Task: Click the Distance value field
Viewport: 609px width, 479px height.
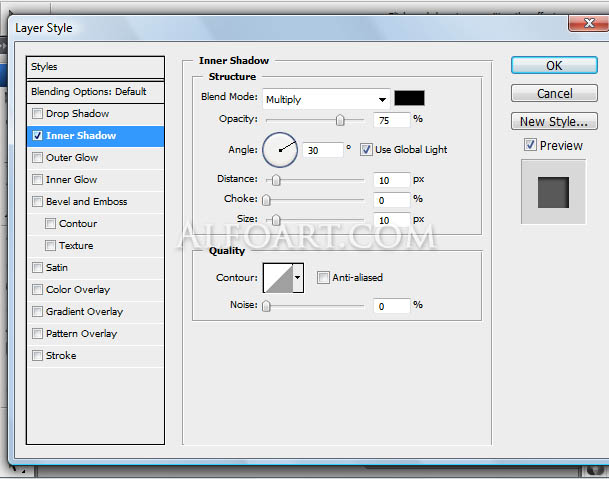Action: (392, 180)
